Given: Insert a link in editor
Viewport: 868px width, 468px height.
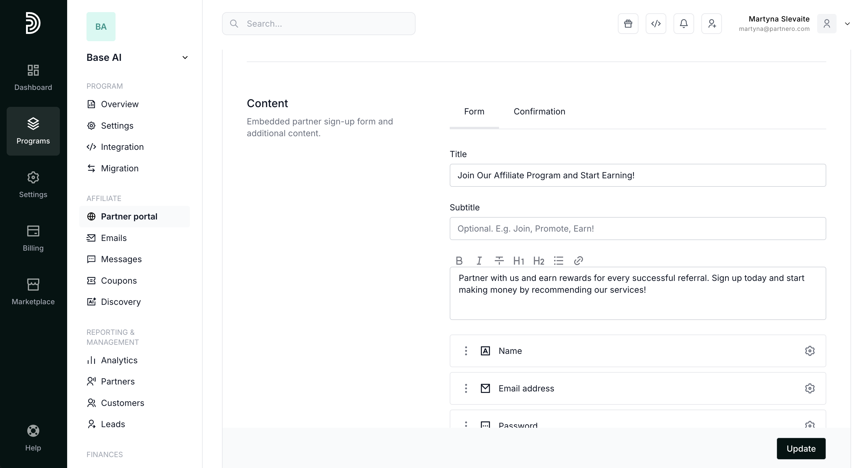Looking at the screenshot, I should pyautogui.click(x=578, y=261).
